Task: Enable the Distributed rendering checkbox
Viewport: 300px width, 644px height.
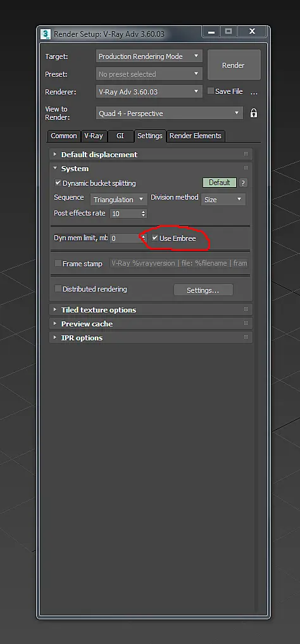Action: [x=58, y=289]
